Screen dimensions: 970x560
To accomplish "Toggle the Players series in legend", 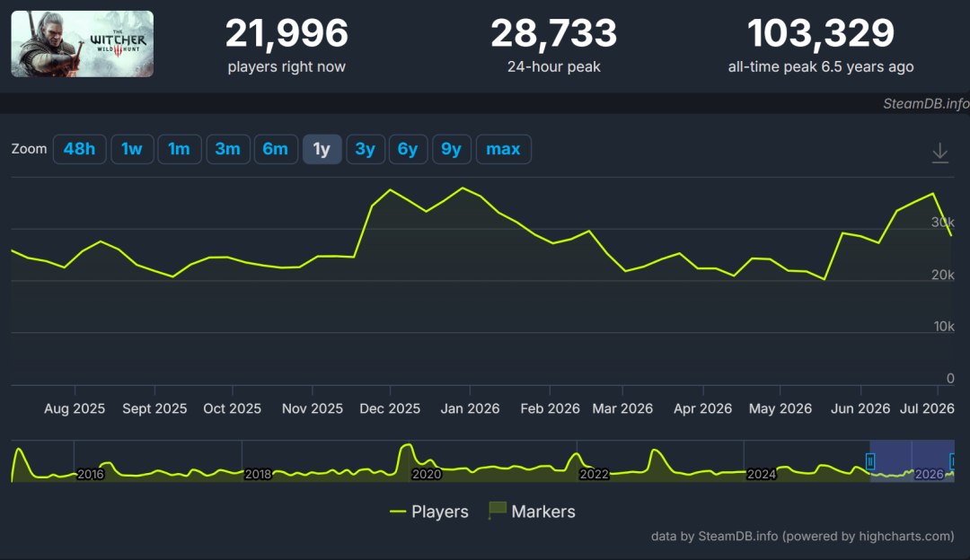I will point(428,512).
